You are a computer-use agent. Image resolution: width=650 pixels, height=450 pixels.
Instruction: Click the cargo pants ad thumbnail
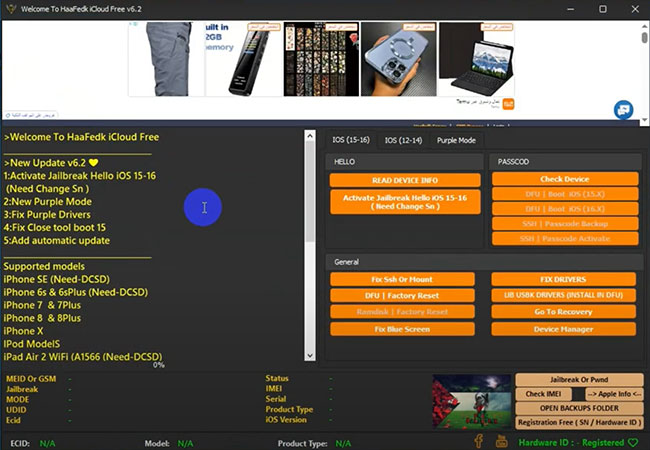pyautogui.click(x=166, y=59)
